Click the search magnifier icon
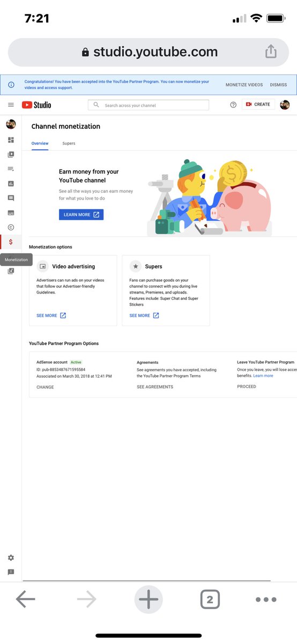Viewport: 297px width, 644px height. coord(96,105)
